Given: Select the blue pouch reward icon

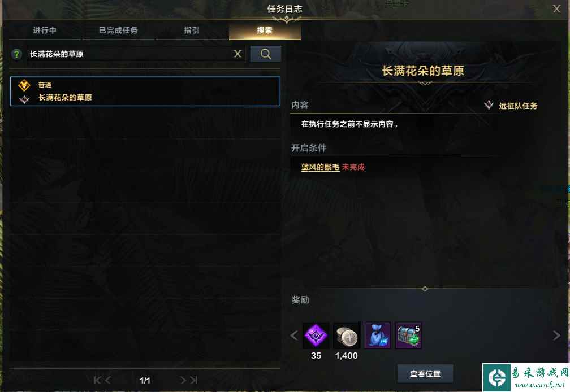Looking at the screenshot, I should tap(377, 336).
